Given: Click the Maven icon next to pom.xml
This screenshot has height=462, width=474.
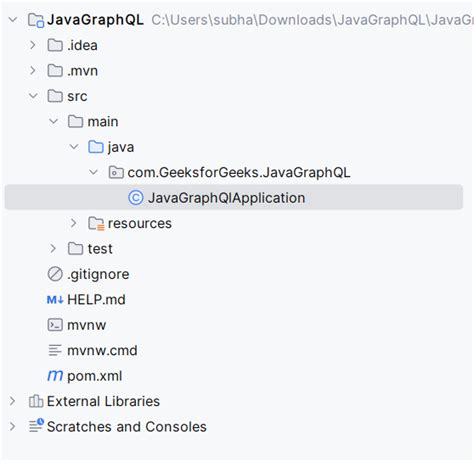Looking at the screenshot, I should point(55,376).
